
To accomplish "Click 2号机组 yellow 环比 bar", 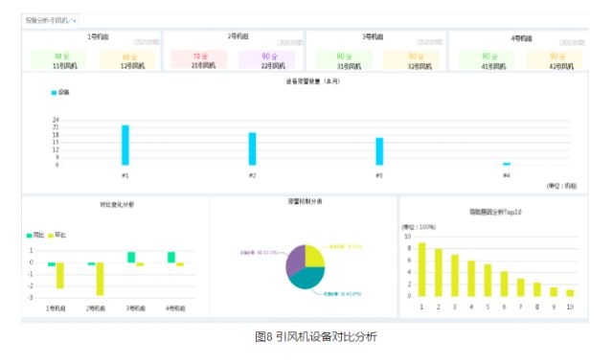I will pos(100,279).
